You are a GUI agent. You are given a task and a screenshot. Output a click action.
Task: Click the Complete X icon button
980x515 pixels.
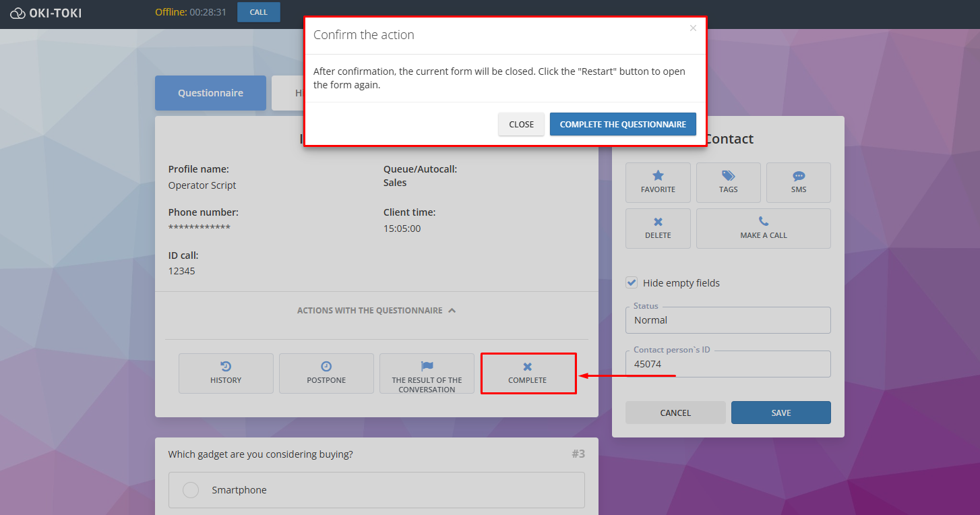pos(528,373)
